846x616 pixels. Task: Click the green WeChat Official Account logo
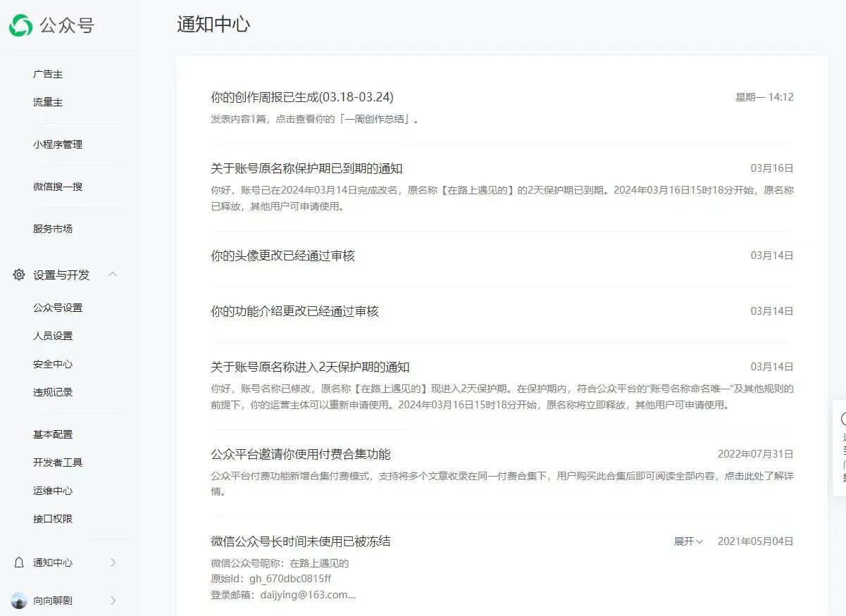pyautogui.click(x=20, y=25)
